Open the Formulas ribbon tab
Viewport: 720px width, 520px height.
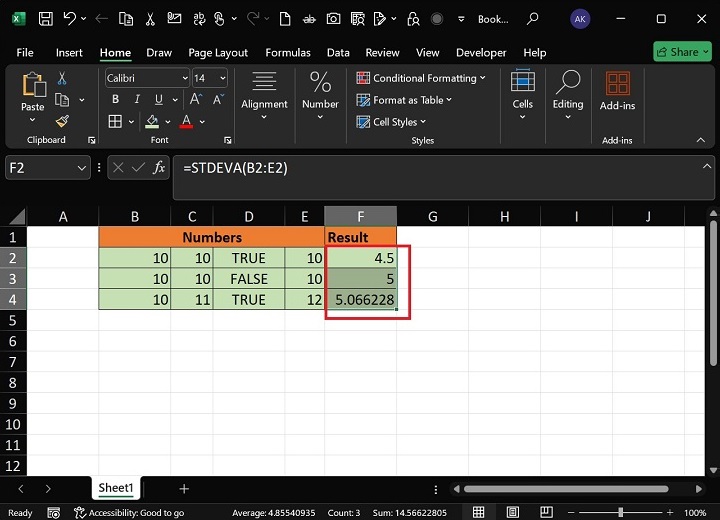coord(286,52)
